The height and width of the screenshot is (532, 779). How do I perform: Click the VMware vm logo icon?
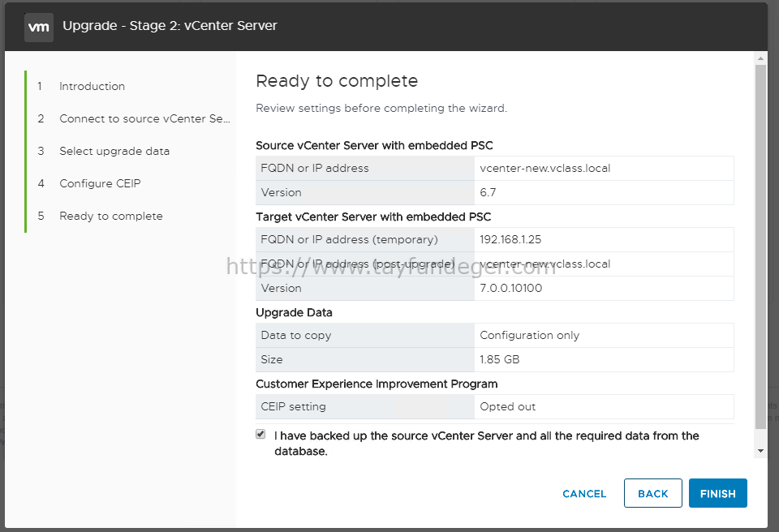(39, 27)
